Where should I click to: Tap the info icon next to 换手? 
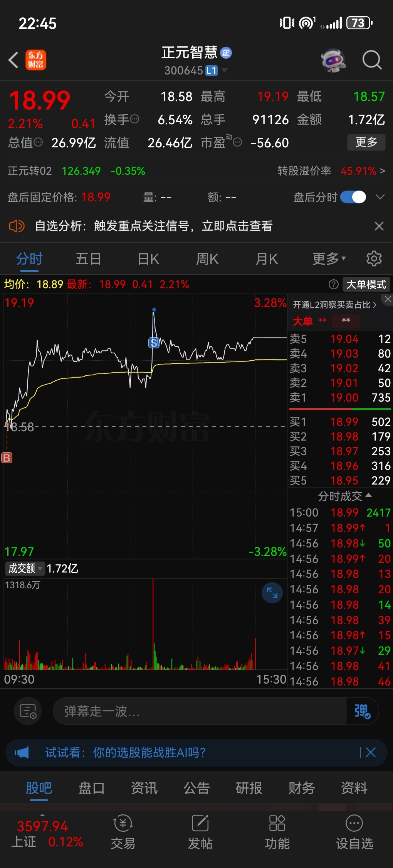pos(134,119)
